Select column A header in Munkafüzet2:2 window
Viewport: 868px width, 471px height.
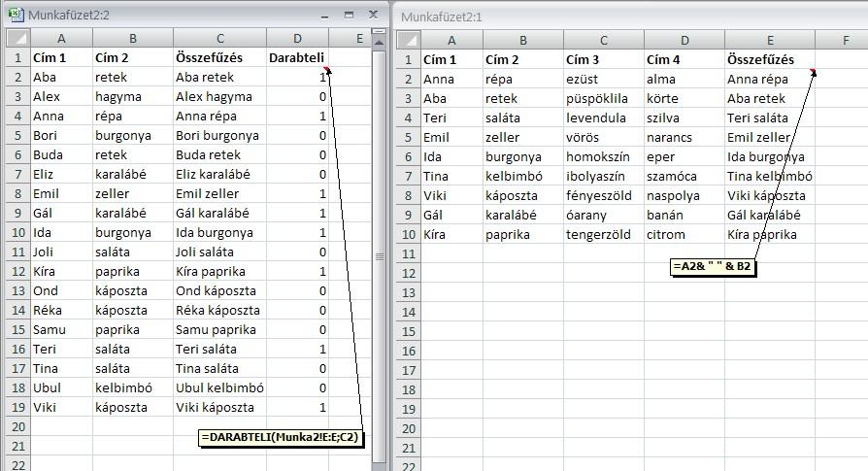(x=61, y=38)
